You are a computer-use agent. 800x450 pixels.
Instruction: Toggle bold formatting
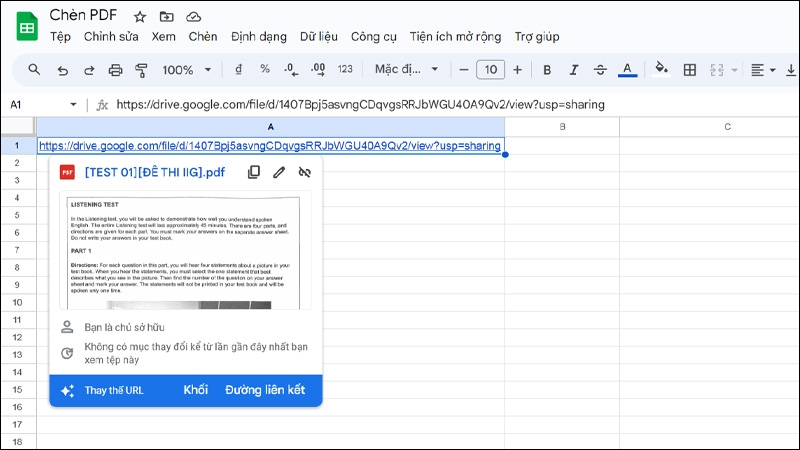547,70
